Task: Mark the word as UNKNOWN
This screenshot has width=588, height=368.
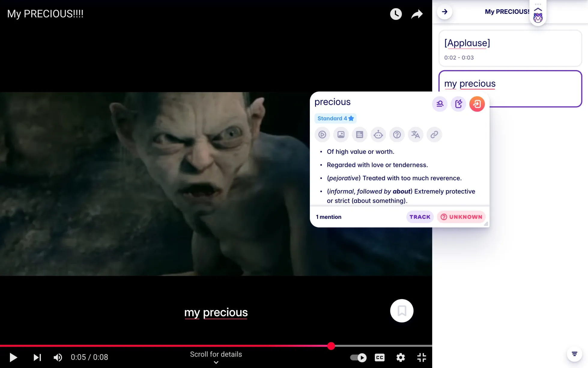Action: click(461, 217)
